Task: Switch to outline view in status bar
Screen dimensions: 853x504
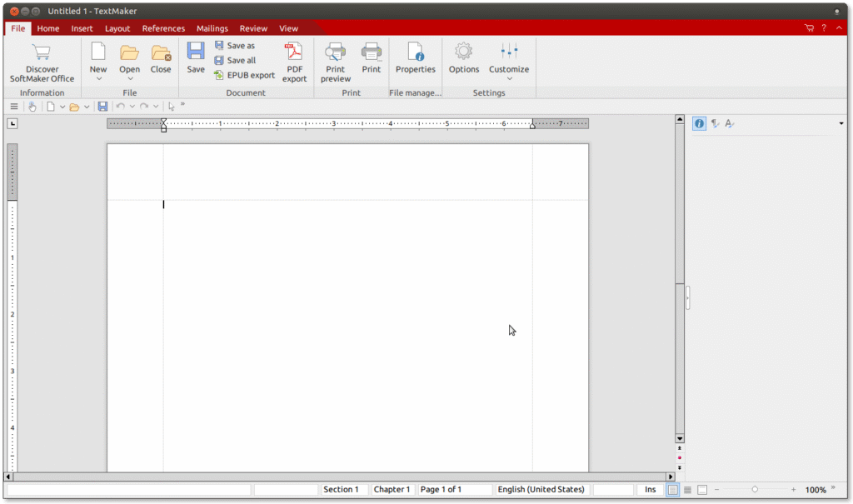Action: click(x=687, y=490)
